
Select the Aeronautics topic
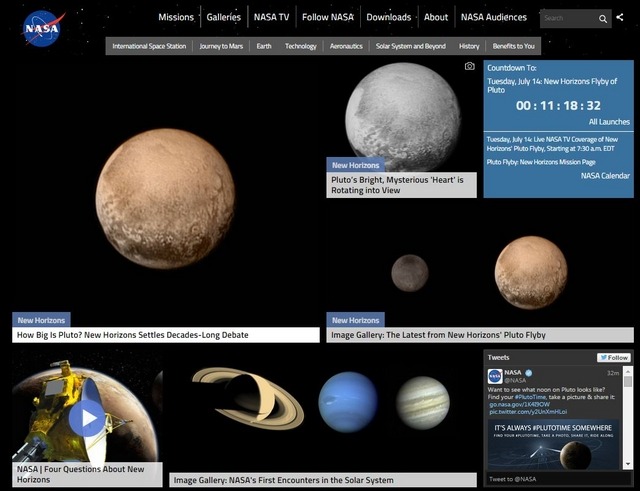(x=346, y=46)
